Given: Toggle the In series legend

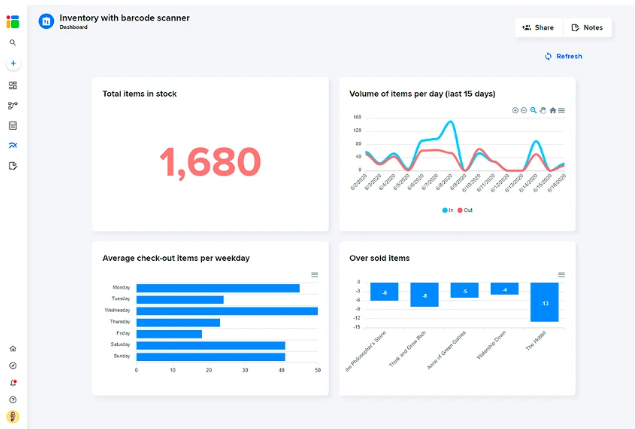Looking at the screenshot, I should [x=447, y=210].
